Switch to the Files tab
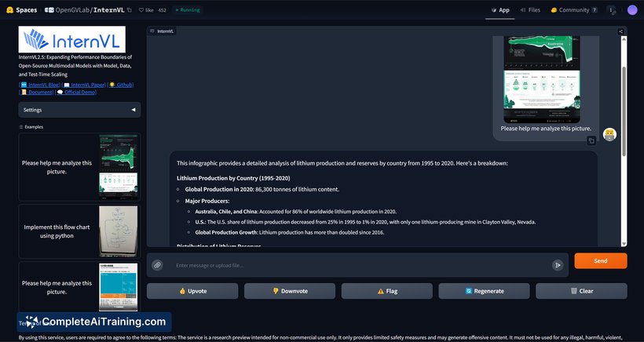Screen dimensions: 644x342 pos(530,10)
